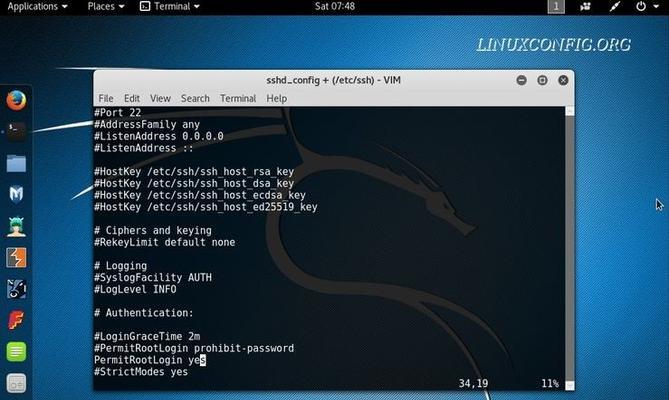The width and height of the screenshot is (669, 400).
Task: Open the File menu in VIM window
Action: point(106,99)
